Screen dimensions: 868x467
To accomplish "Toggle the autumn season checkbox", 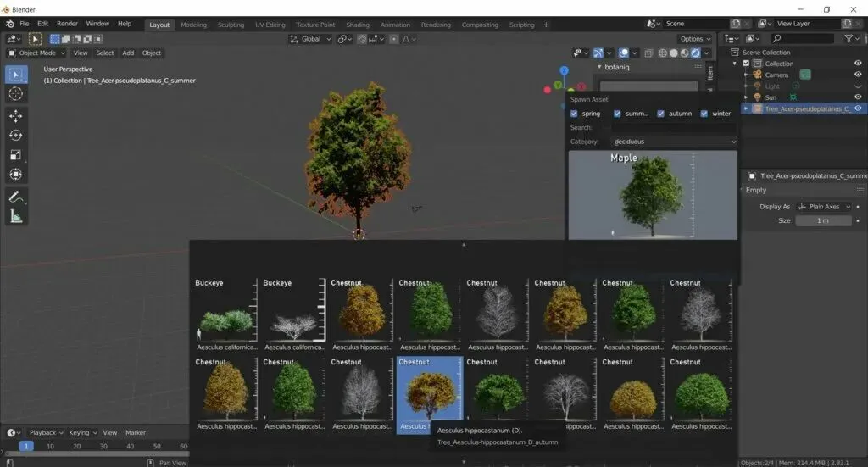I will (x=660, y=114).
